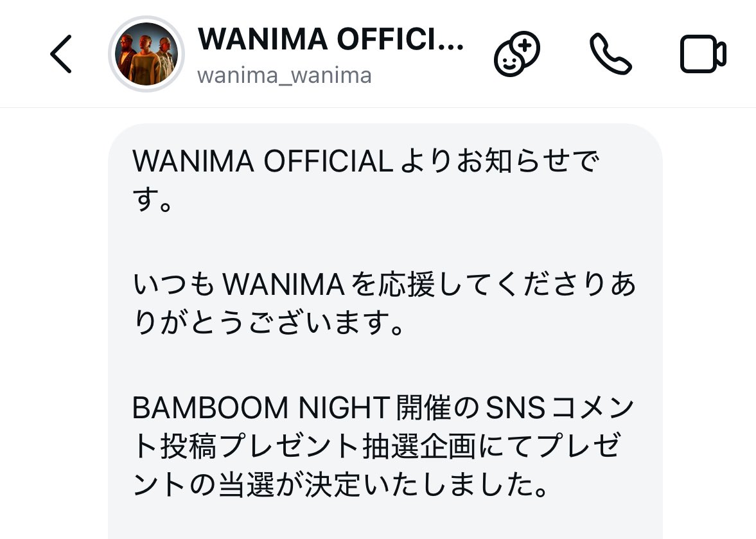Click the blank gap between first two paragraphs
This screenshot has width=756, height=539.
click(x=385, y=241)
